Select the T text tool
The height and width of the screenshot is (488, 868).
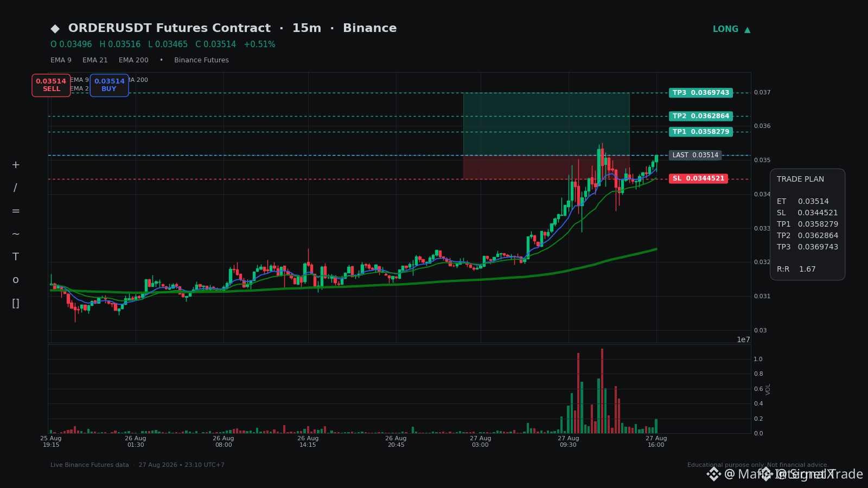coord(16,257)
